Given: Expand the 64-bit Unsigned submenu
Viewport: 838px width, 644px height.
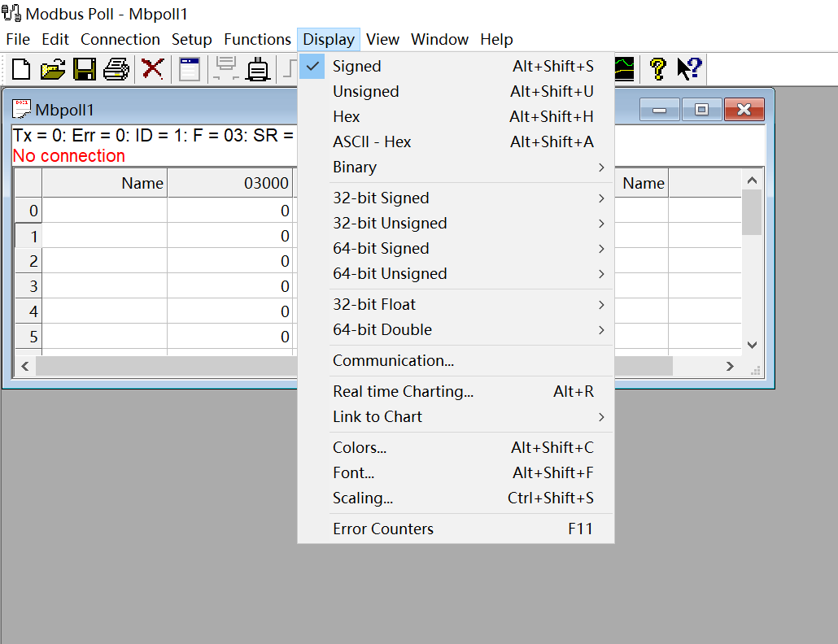Looking at the screenshot, I should tap(456, 273).
